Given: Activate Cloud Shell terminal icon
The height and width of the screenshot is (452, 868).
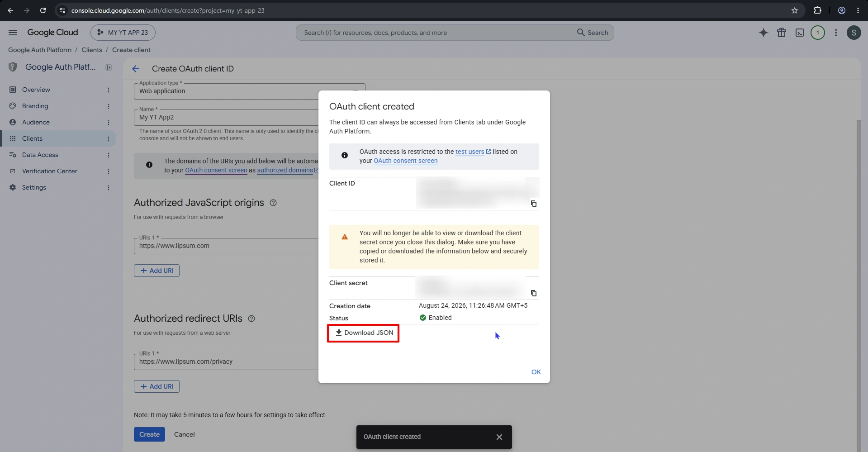Looking at the screenshot, I should 800,33.
